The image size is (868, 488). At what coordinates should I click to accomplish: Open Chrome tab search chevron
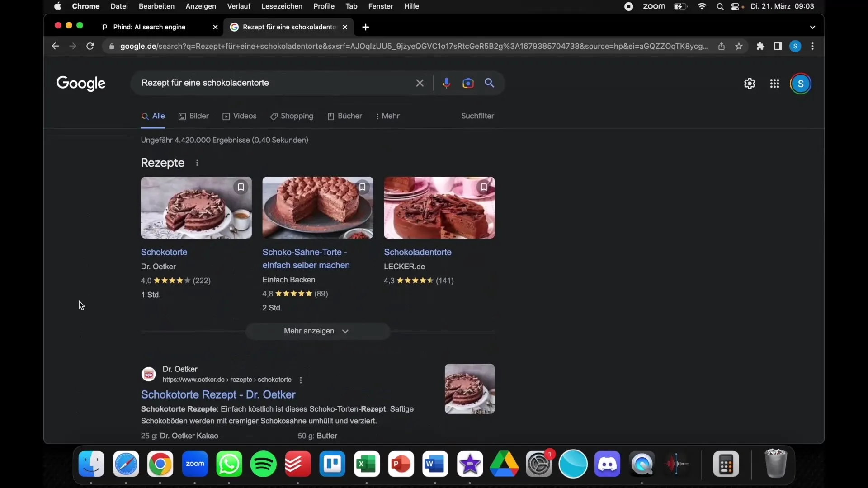(x=812, y=27)
